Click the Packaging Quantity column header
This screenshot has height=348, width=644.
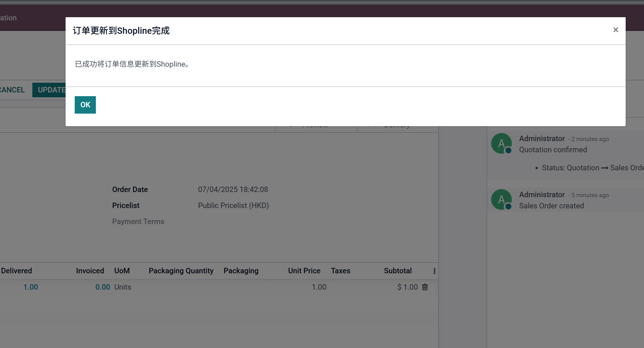click(181, 271)
